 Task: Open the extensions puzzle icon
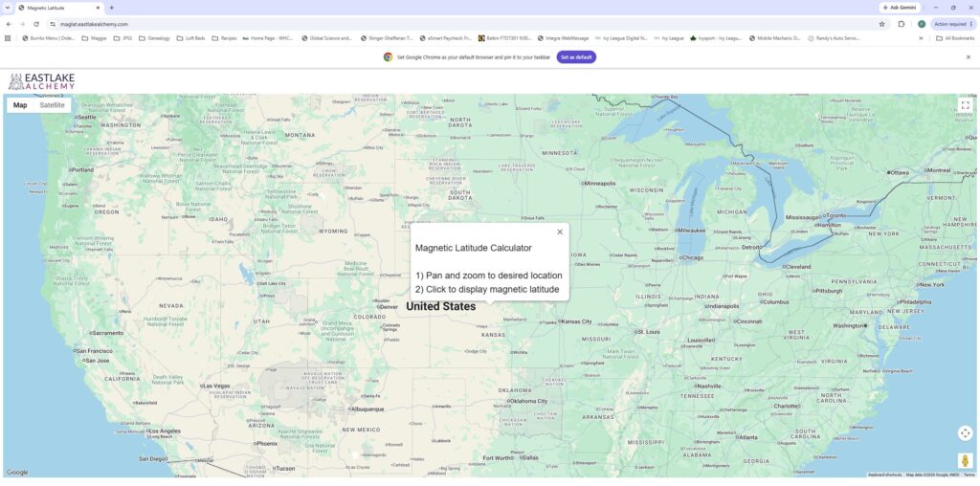[x=902, y=24]
